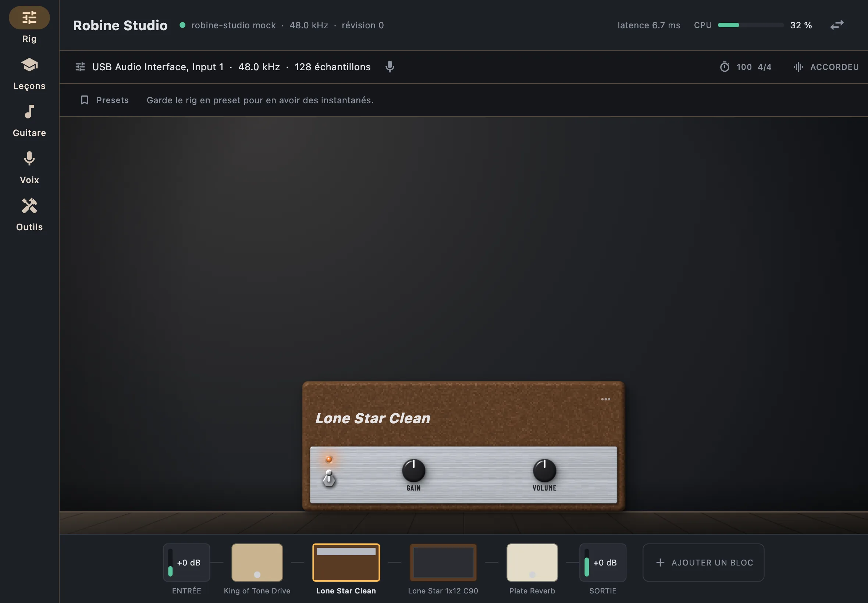Screen dimensions: 868x603
Task: Click the SORTIE output level block
Action: point(603,562)
